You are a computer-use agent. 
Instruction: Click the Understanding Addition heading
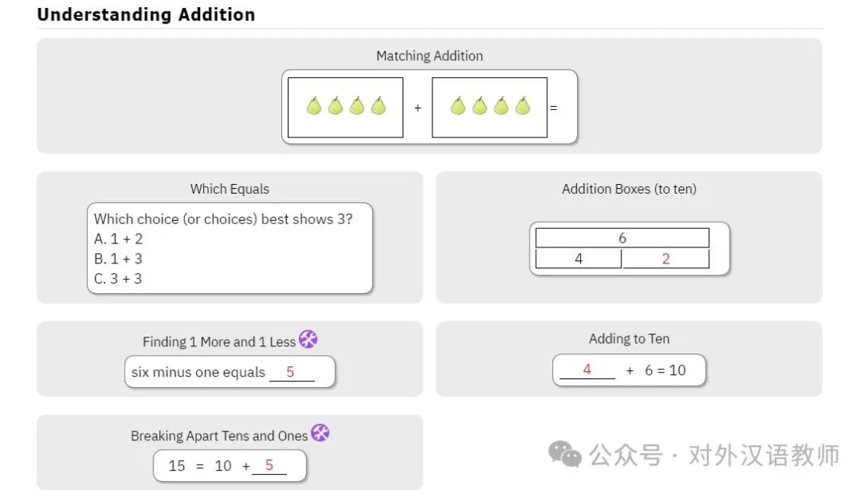click(146, 14)
